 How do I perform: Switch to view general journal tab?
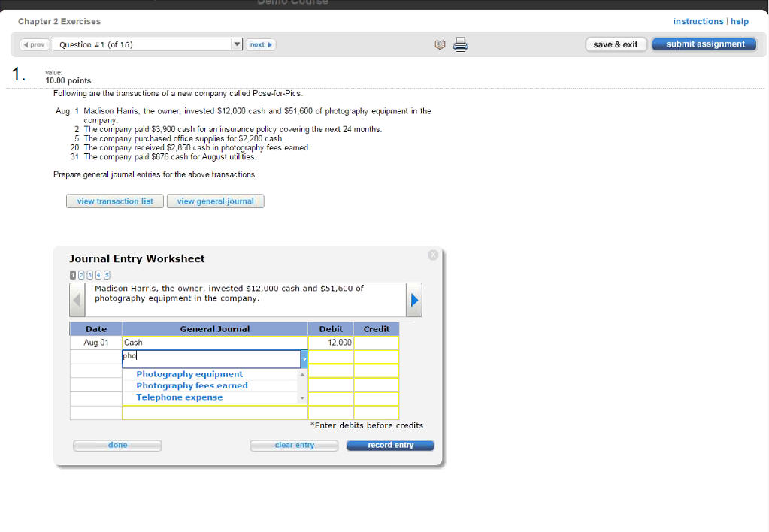point(215,201)
